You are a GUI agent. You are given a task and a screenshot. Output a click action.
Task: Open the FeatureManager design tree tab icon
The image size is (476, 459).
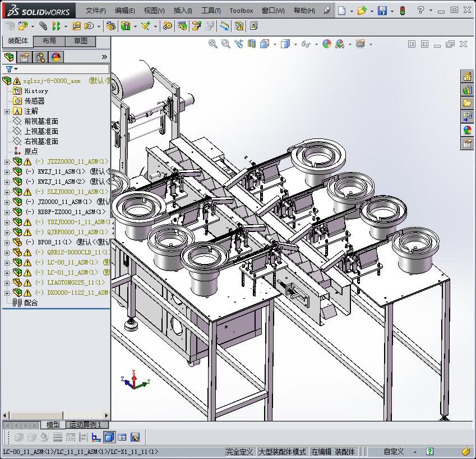tap(9, 57)
